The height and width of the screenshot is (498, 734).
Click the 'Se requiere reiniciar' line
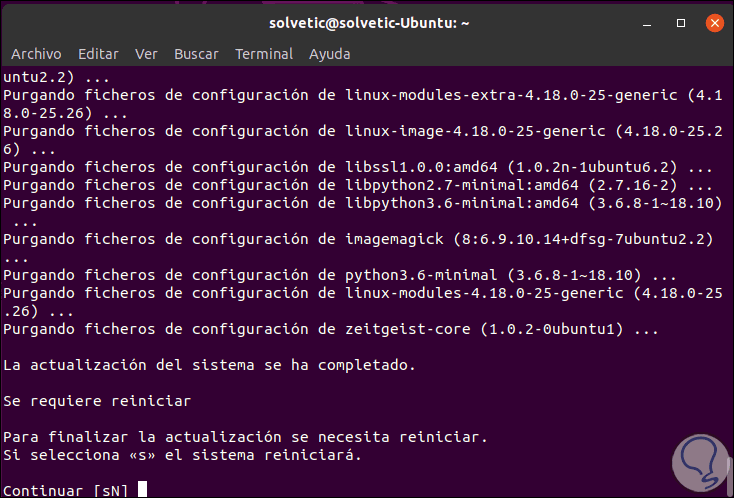coord(96,401)
